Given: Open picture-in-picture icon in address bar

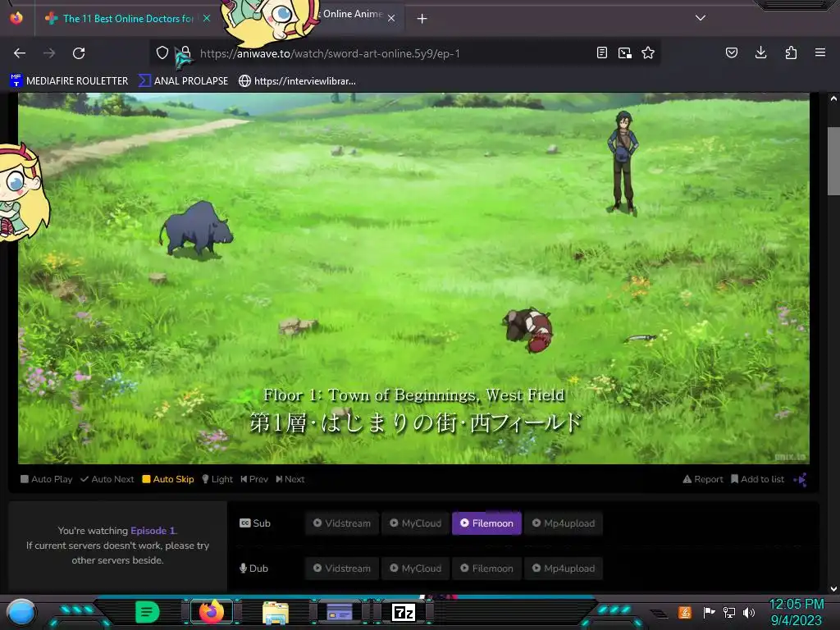Looking at the screenshot, I should click(624, 53).
